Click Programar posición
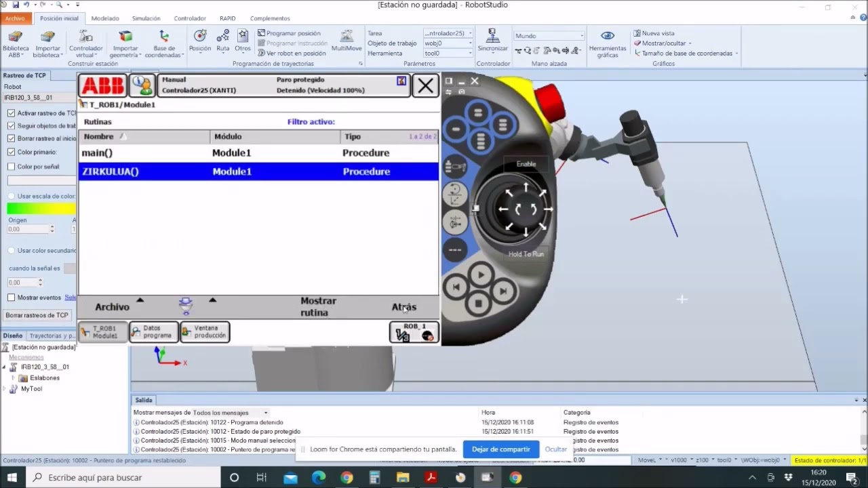The height and width of the screenshot is (488, 868). pyautogui.click(x=289, y=33)
